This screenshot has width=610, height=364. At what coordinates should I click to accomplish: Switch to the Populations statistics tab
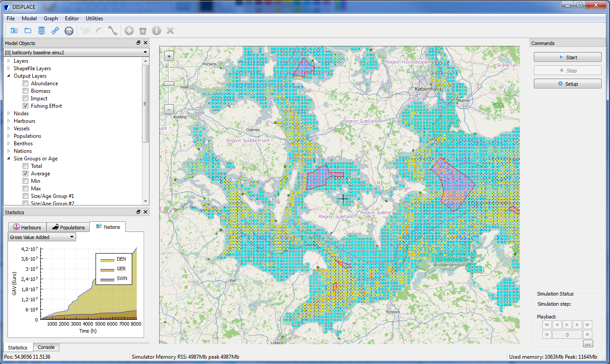tap(68, 227)
